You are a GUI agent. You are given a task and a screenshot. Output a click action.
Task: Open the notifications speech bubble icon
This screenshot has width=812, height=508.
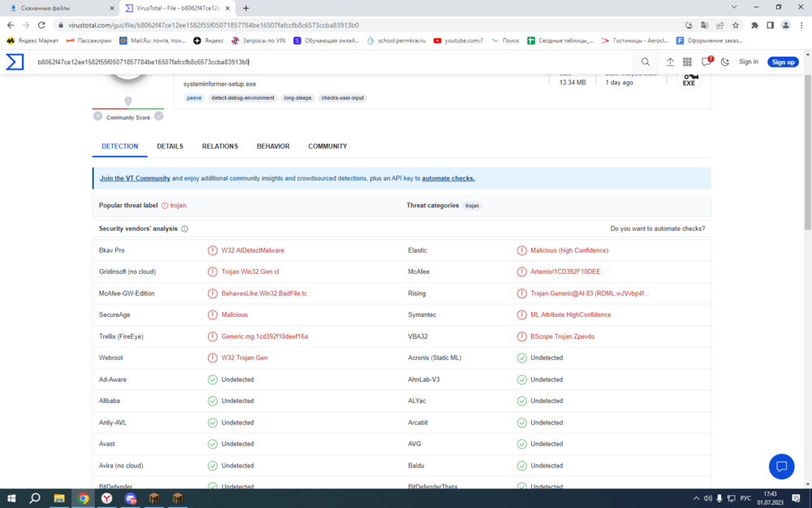pos(706,61)
